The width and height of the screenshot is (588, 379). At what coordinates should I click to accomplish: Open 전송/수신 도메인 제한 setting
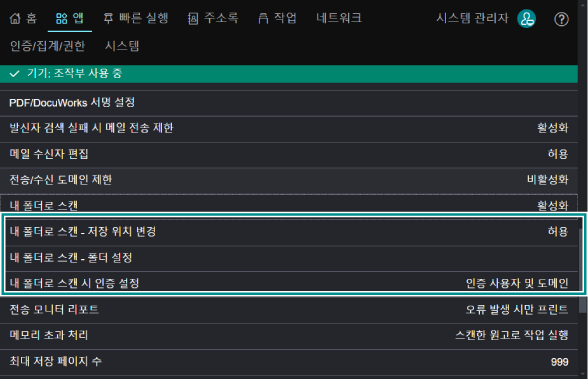(289, 180)
